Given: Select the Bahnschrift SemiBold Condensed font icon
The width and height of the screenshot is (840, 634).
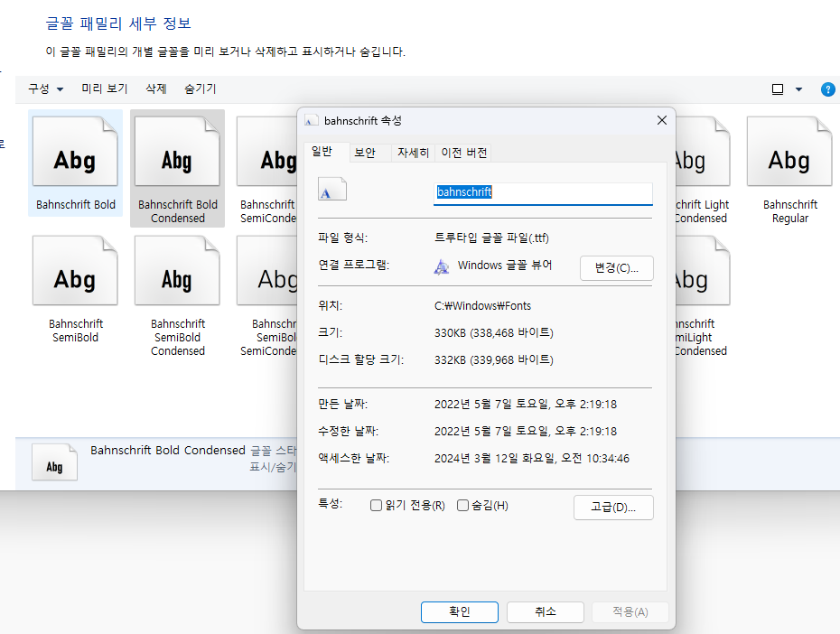Looking at the screenshot, I should (177, 271).
